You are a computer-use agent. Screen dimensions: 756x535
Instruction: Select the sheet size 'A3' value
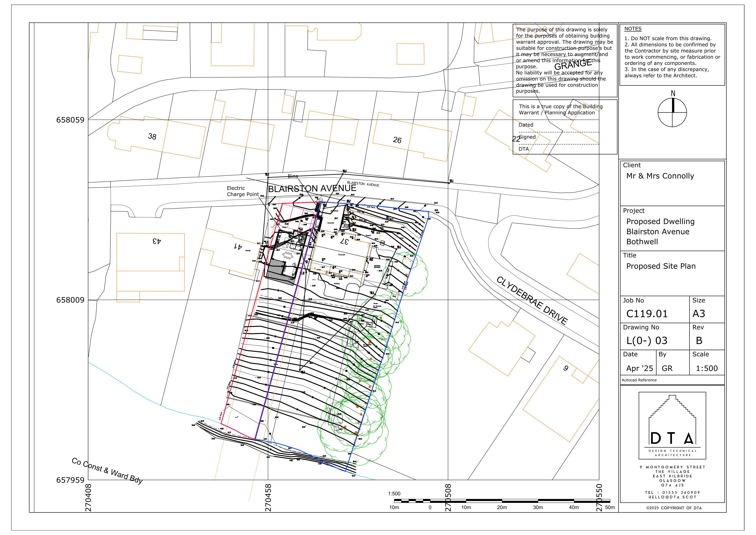[699, 313]
